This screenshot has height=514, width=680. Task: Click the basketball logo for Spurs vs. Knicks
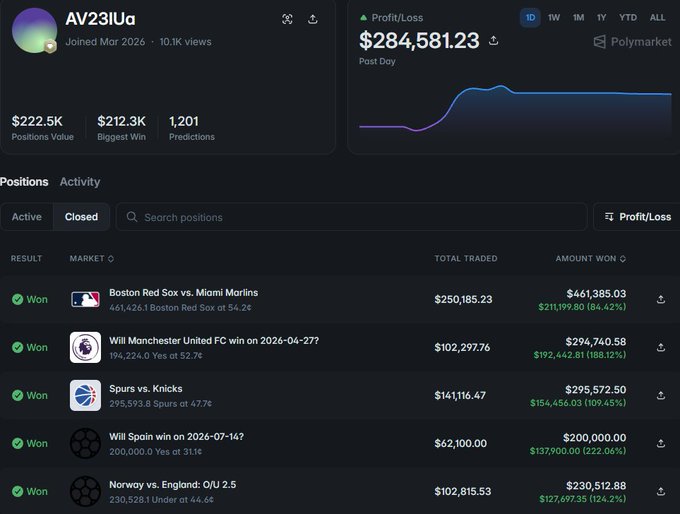(x=85, y=396)
